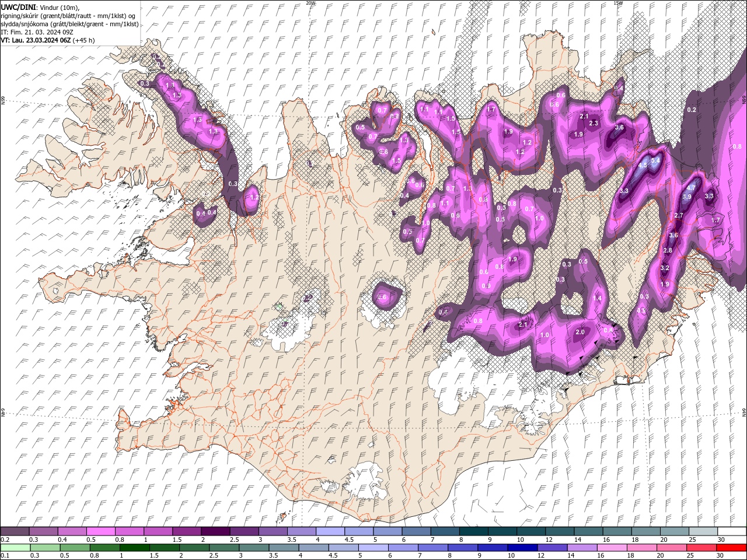
Task: Pick the lavender snow swatch above 4
Action: 330,531
